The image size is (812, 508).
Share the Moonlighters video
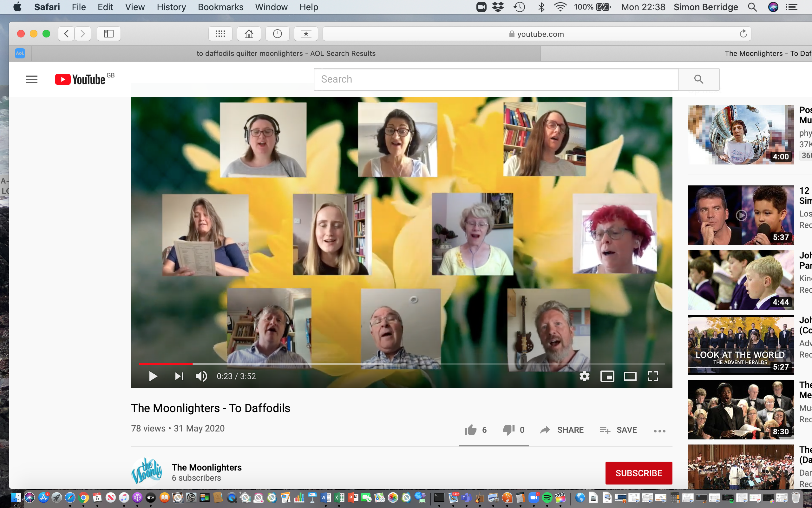[562, 430]
